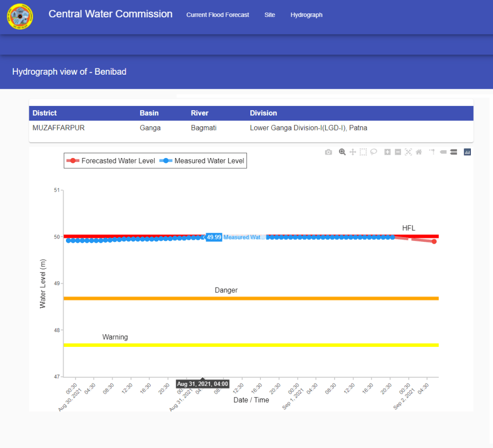Click the Central Water Commission title link
The height and width of the screenshot is (448, 493).
pyautogui.click(x=110, y=14)
